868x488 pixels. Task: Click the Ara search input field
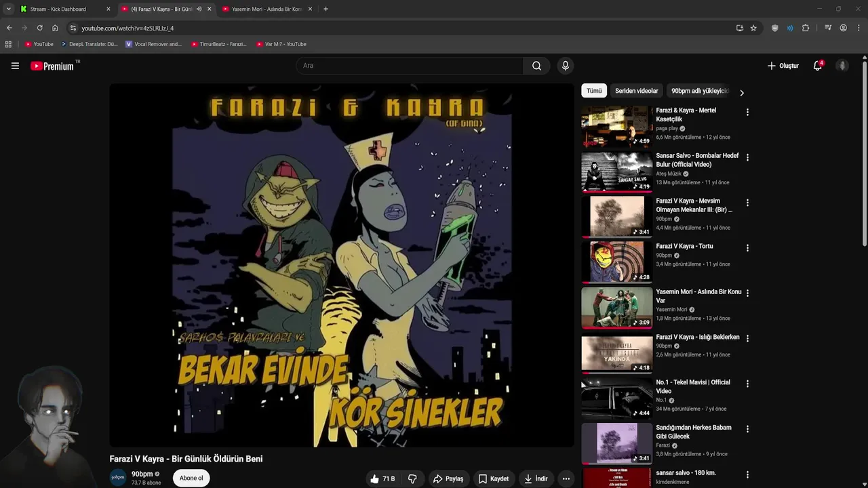pyautogui.click(x=409, y=66)
